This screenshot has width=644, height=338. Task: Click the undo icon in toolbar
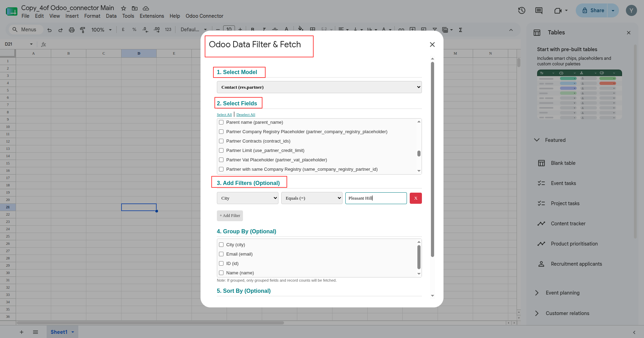[49, 30]
